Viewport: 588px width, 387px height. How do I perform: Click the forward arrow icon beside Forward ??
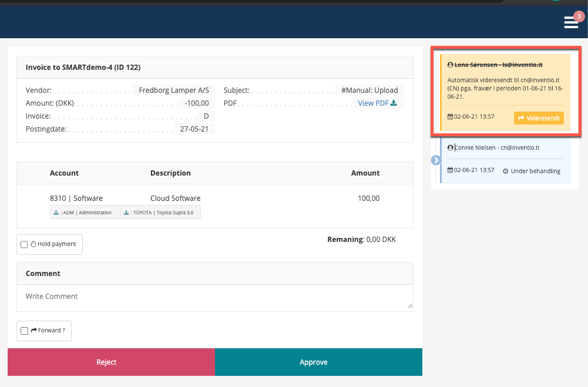tap(33, 331)
